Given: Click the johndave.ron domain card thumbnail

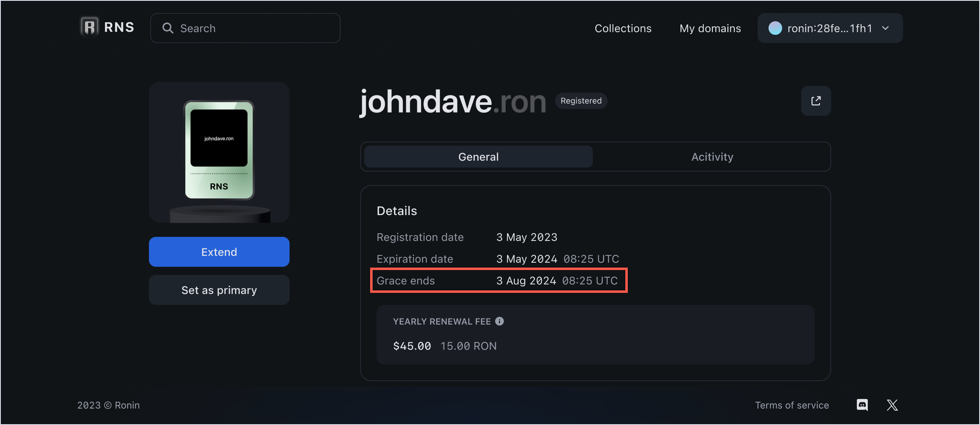Looking at the screenshot, I should point(219,150).
